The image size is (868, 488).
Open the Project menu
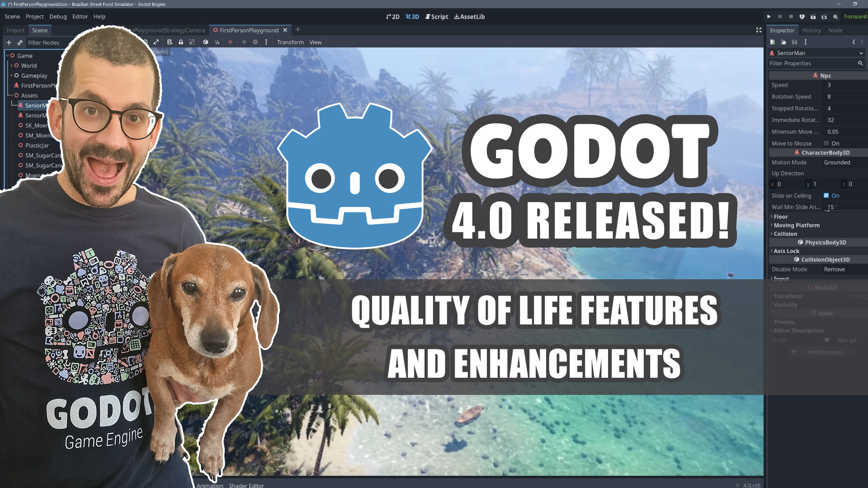(x=35, y=16)
